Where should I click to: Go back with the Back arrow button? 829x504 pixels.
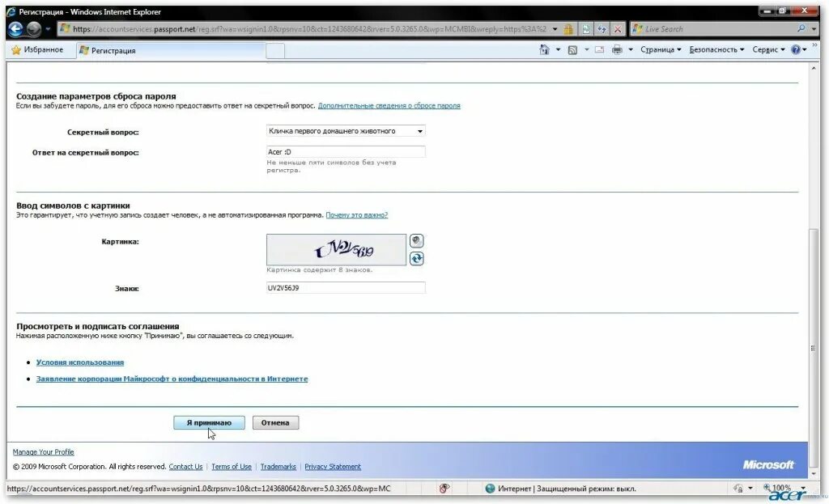[x=16, y=29]
